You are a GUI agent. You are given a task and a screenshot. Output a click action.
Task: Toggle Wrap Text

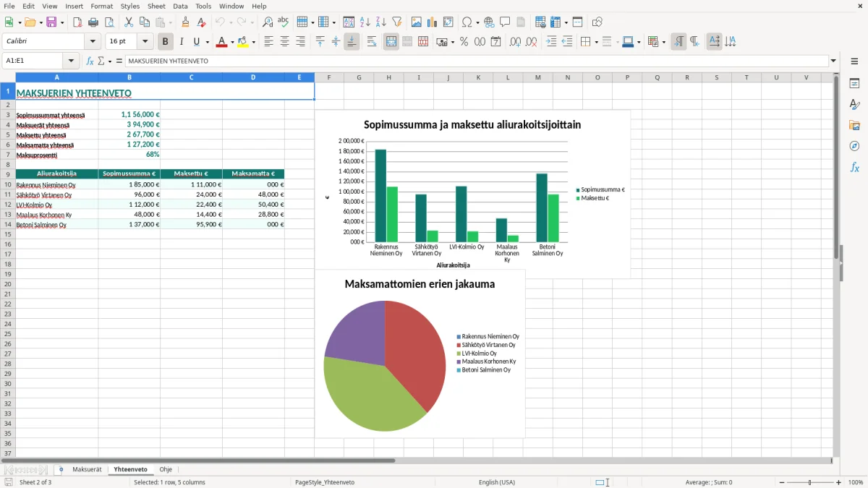372,42
